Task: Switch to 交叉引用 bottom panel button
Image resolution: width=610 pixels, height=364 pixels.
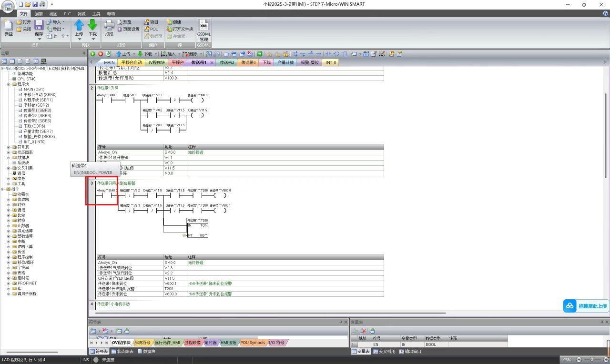Action: coord(384,351)
